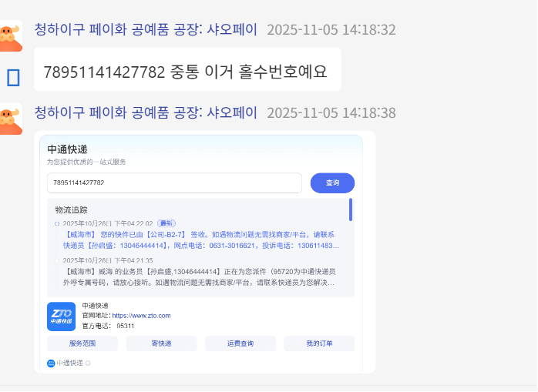Click the second message sender avatar
Viewport: 538px width, 392px height.
point(10,119)
